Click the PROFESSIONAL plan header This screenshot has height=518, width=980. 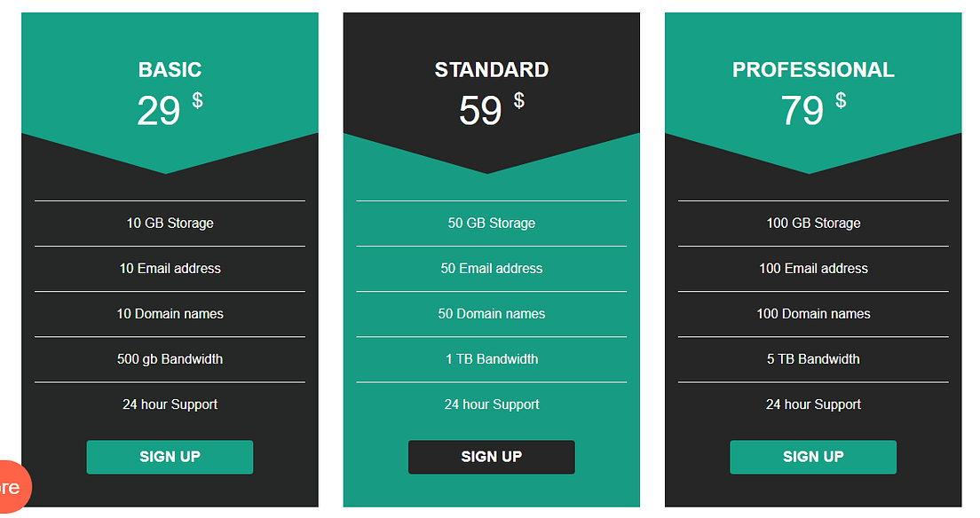point(812,69)
